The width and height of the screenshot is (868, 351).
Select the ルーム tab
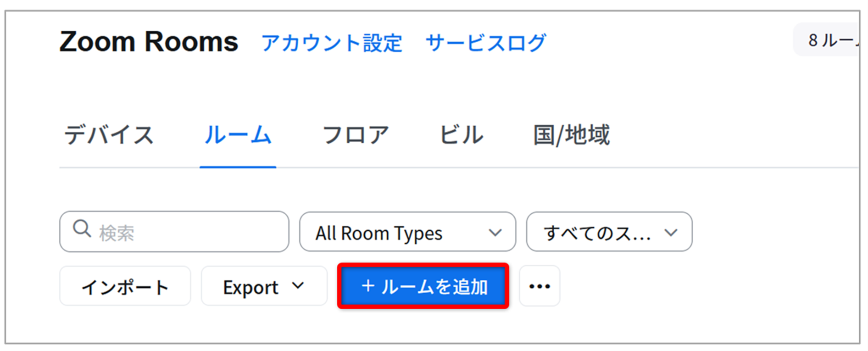pyautogui.click(x=238, y=135)
